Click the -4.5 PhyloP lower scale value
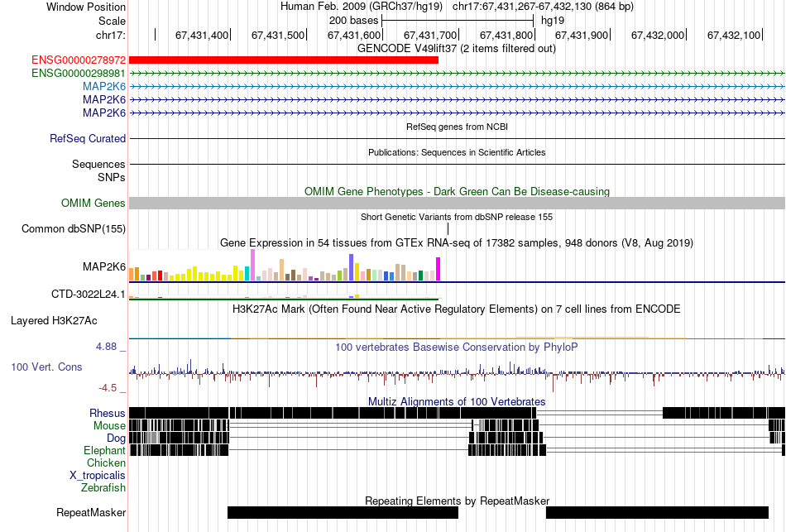The image size is (786, 532). click(108, 387)
